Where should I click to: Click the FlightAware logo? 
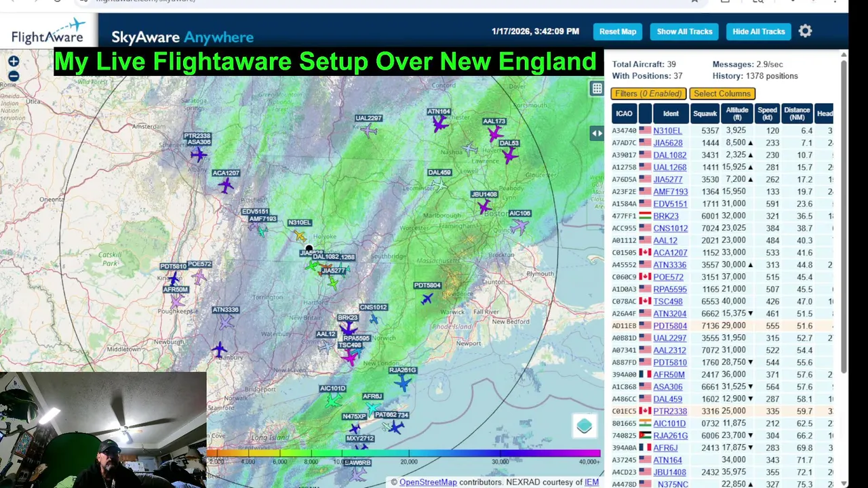(x=47, y=31)
